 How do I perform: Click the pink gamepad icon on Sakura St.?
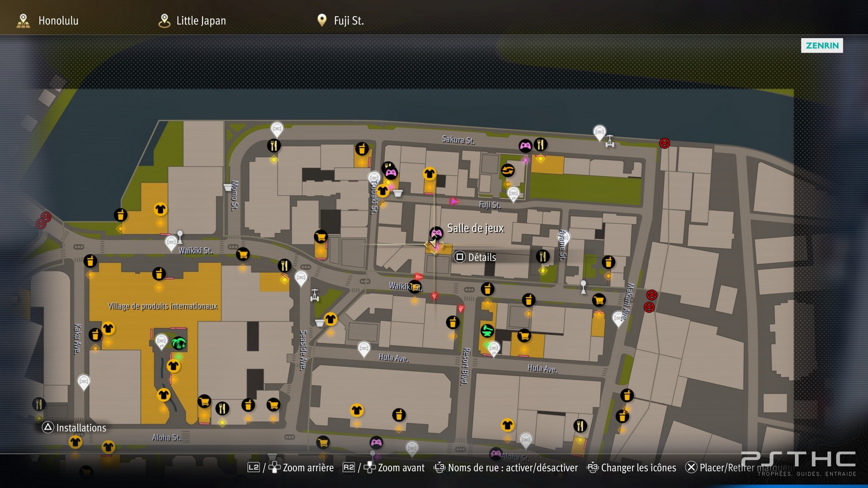(525, 145)
